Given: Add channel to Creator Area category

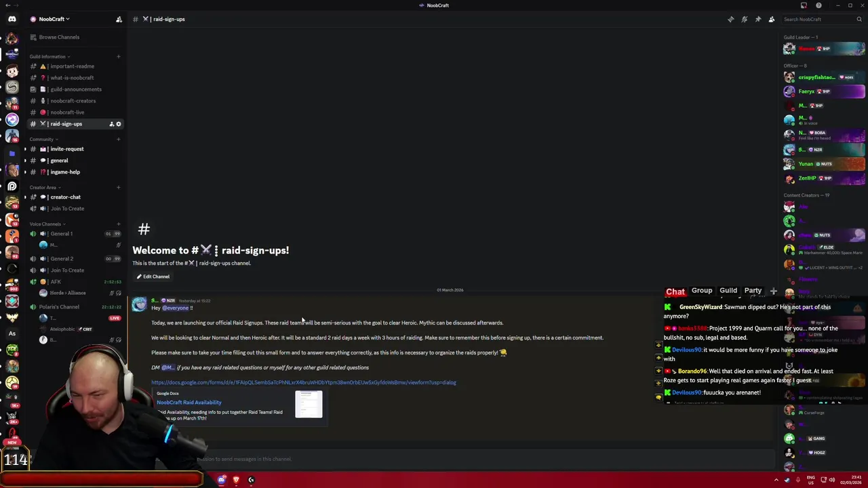Looking at the screenshot, I should (x=119, y=187).
